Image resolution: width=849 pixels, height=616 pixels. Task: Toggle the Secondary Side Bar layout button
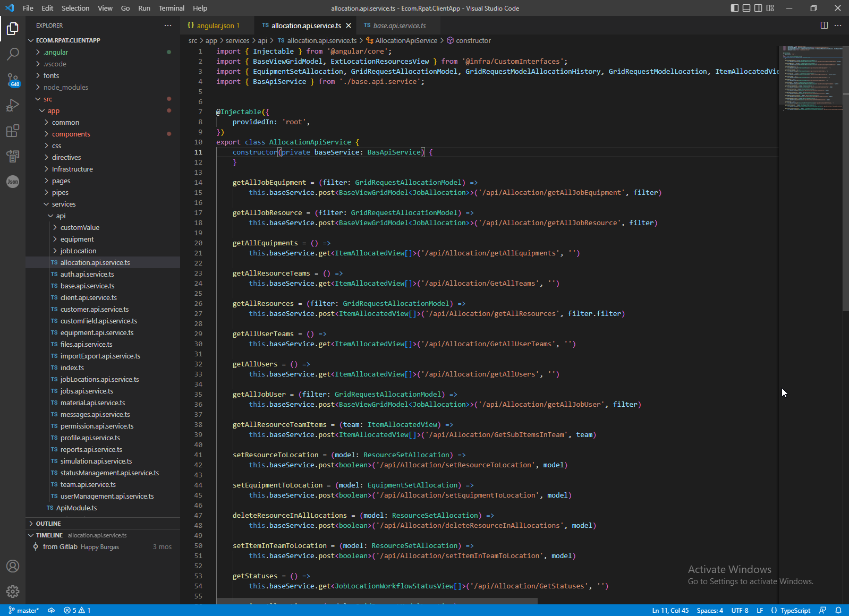coord(758,8)
